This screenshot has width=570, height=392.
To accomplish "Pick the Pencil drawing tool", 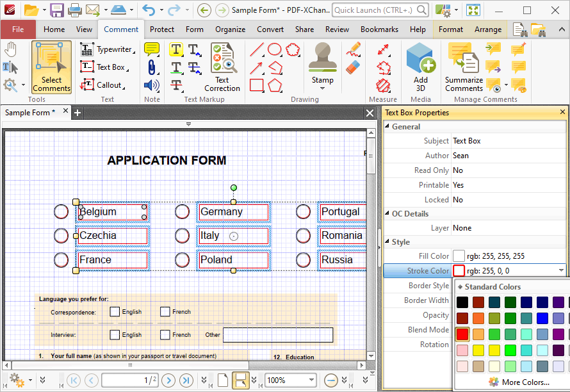I will 353,49.
